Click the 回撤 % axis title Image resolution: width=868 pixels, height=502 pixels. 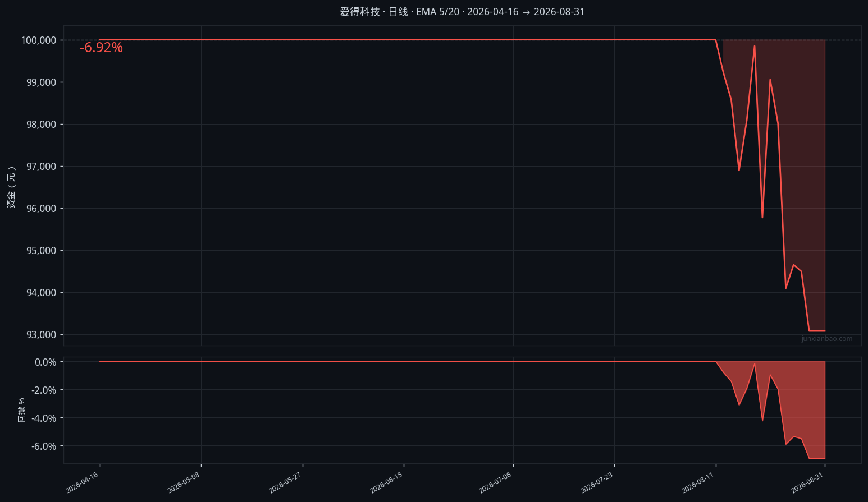click(21, 410)
